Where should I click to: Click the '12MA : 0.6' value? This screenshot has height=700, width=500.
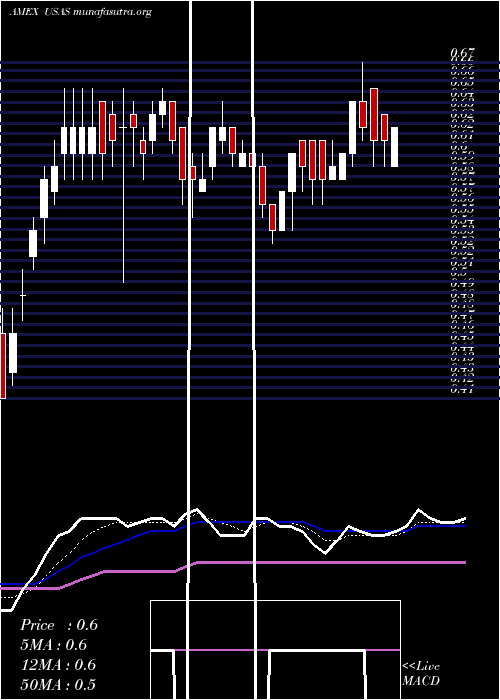coord(58,665)
